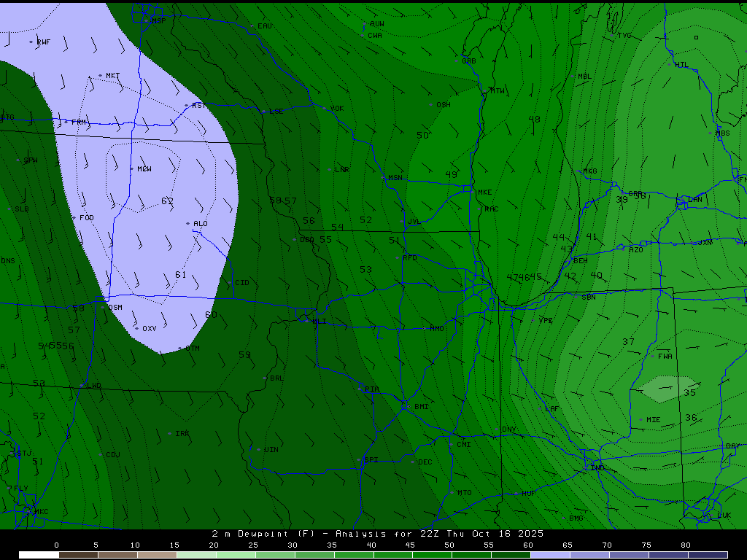Click the 62 dewpoint contour value
The image size is (747, 560).
[167, 201]
